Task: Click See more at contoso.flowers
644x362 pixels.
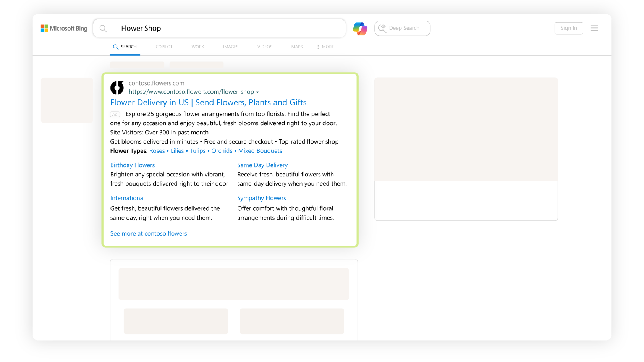Action: pyautogui.click(x=149, y=233)
